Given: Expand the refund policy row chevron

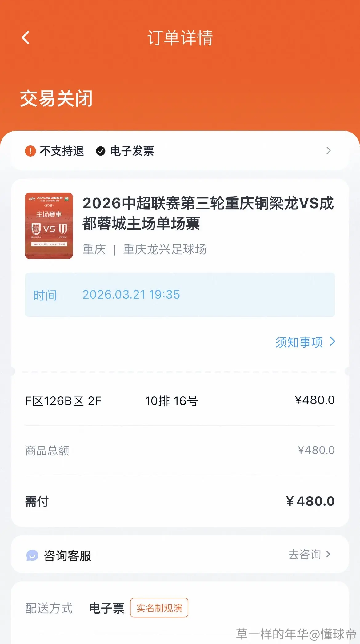Looking at the screenshot, I should coord(328,151).
